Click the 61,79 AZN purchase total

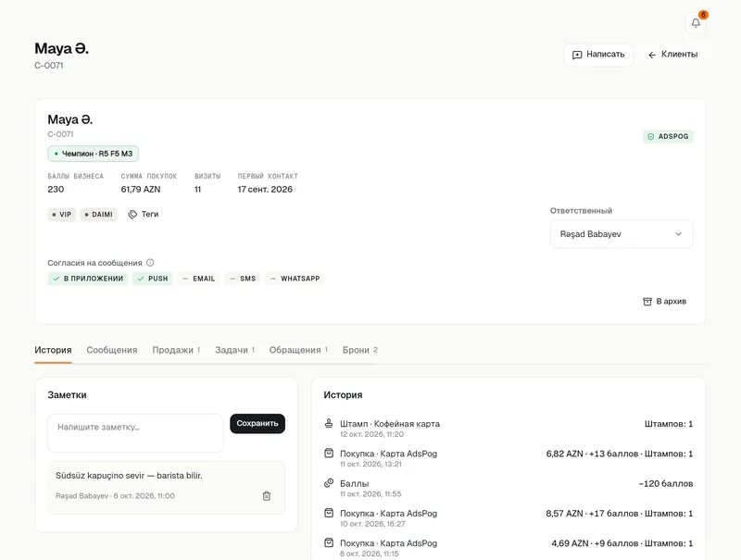click(141, 190)
